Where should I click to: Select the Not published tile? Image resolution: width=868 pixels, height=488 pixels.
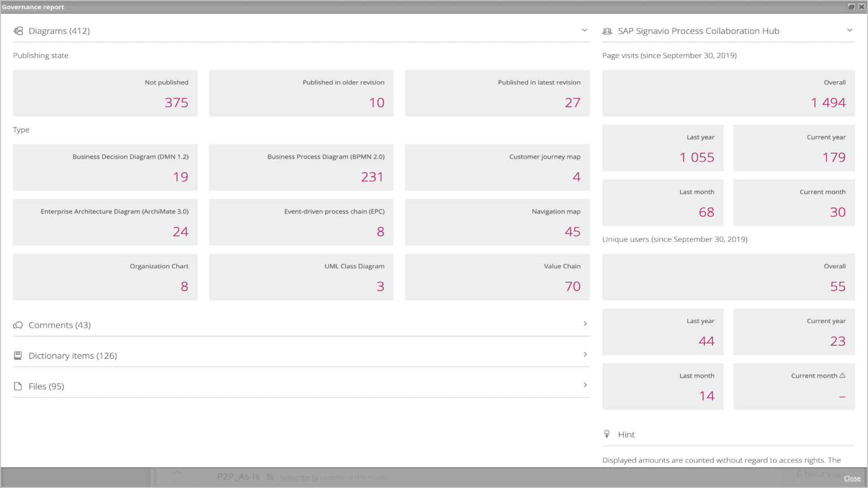[105, 93]
